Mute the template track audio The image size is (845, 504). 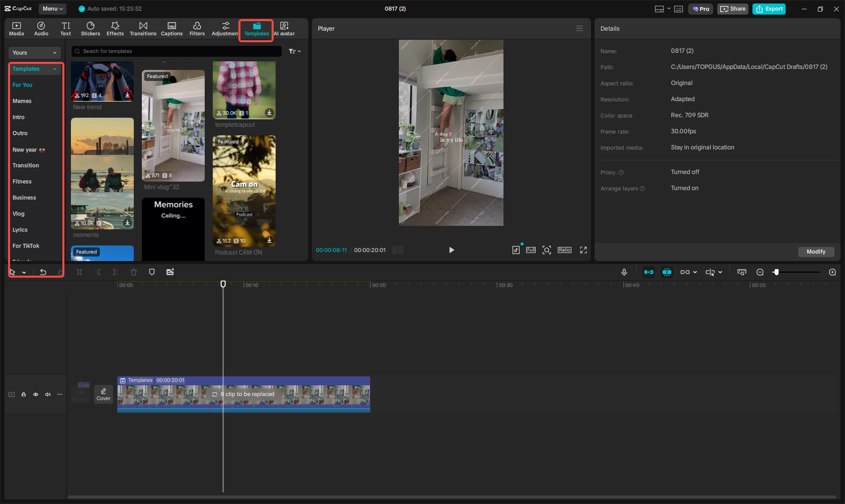coord(48,394)
